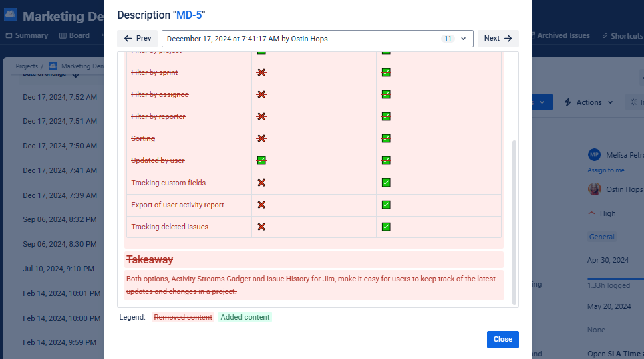Click the red cross in Sorting row
644x359 pixels.
261,138
